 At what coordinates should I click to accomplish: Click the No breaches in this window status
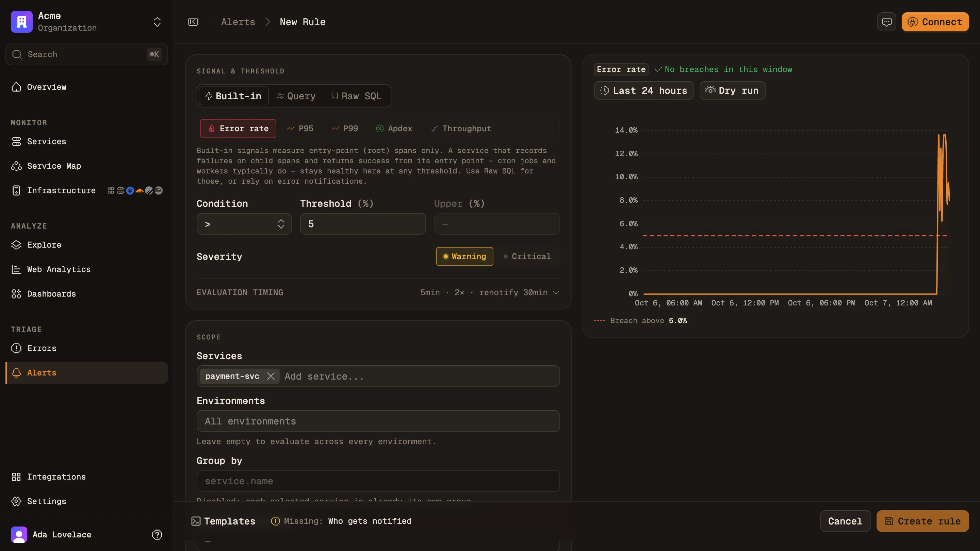pos(723,69)
